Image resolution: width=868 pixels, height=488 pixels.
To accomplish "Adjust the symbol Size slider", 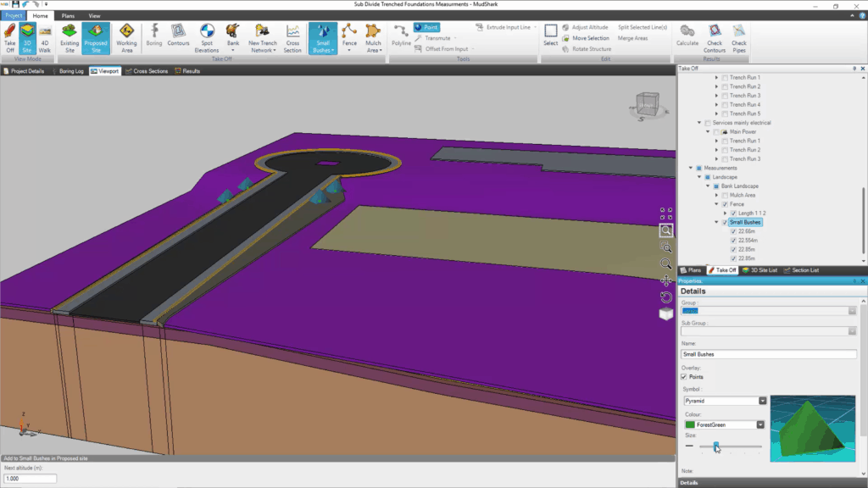I will point(716,446).
